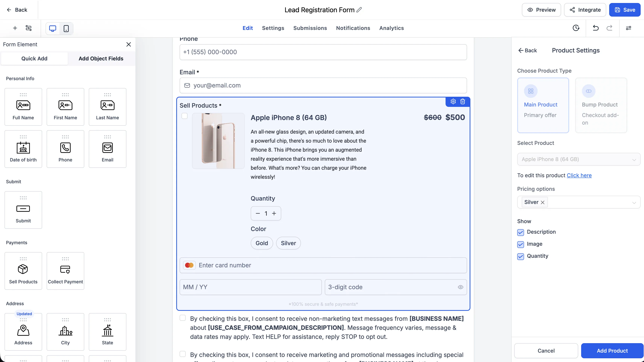Select desktop view icon
Viewport: 644px width, 362px height.
pyautogui.click(x=53, y=29)
